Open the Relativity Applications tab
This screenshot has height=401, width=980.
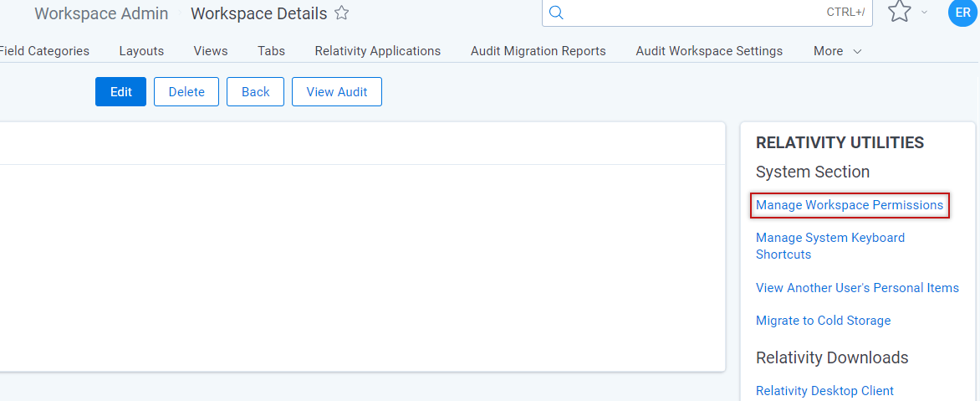coord(377,51)
